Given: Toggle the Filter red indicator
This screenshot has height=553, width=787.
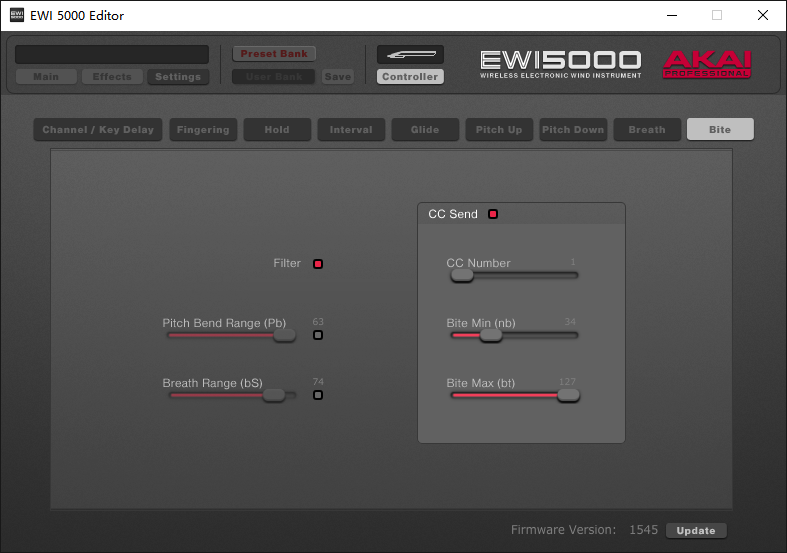Looking at the screenshot, I should click(318, 264).
